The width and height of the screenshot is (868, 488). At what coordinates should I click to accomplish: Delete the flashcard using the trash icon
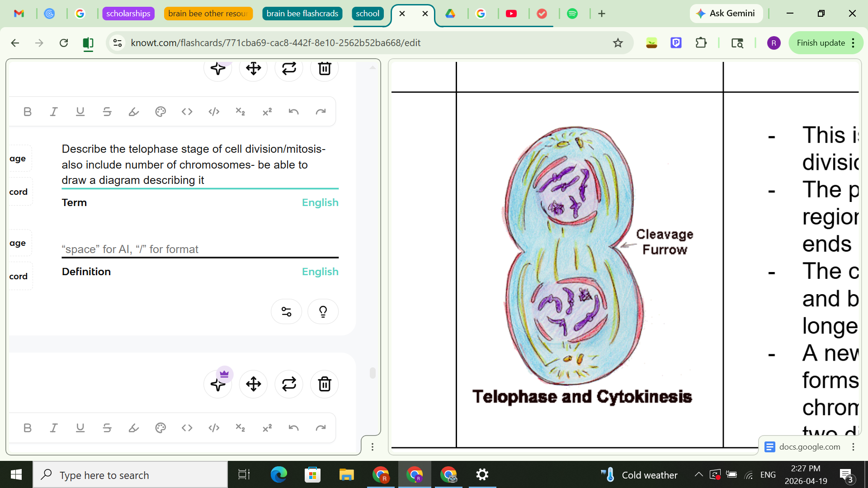[324, 68]
